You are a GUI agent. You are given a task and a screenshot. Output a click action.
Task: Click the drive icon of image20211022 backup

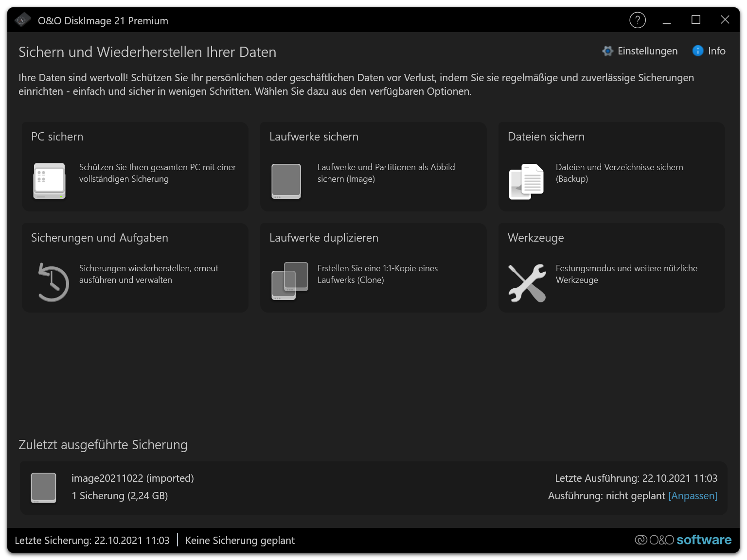coord(43,488)
